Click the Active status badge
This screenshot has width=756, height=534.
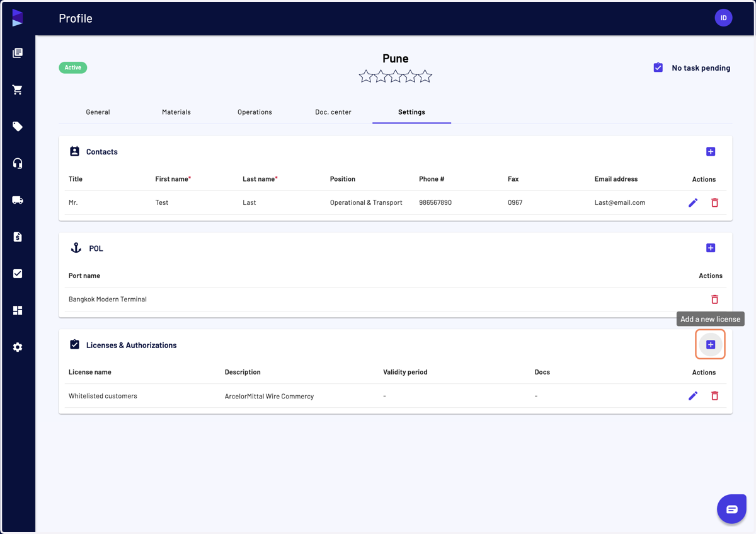pyautogui.click(x=73, y=67)
